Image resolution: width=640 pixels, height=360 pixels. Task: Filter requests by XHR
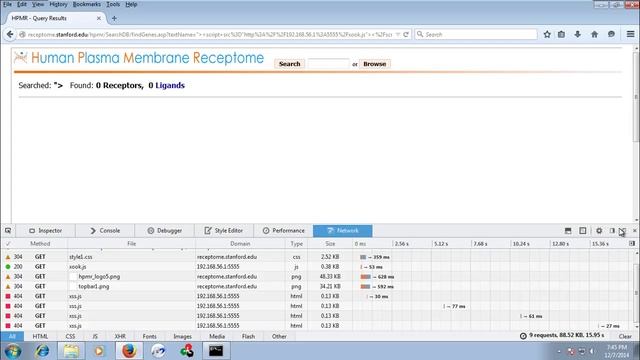120,336
